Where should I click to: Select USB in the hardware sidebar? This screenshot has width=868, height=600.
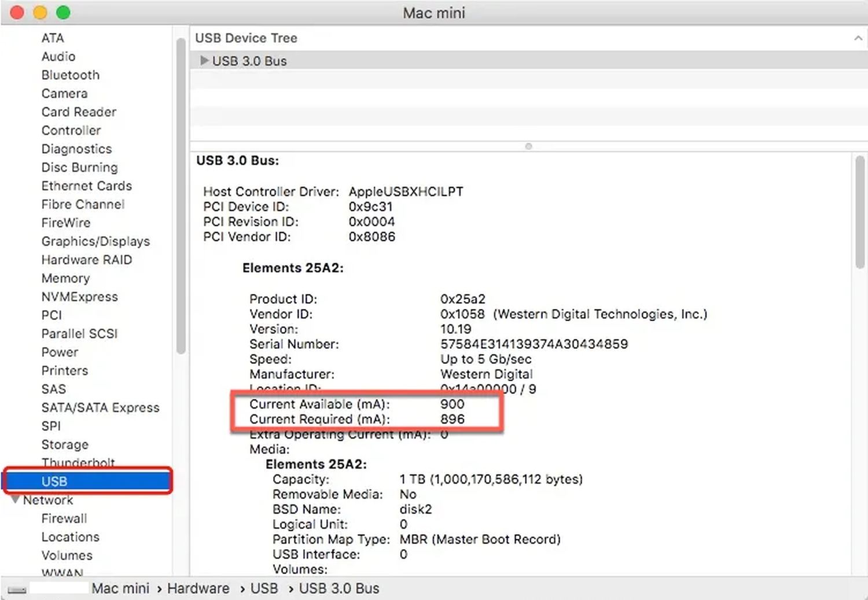click(54, 481)
